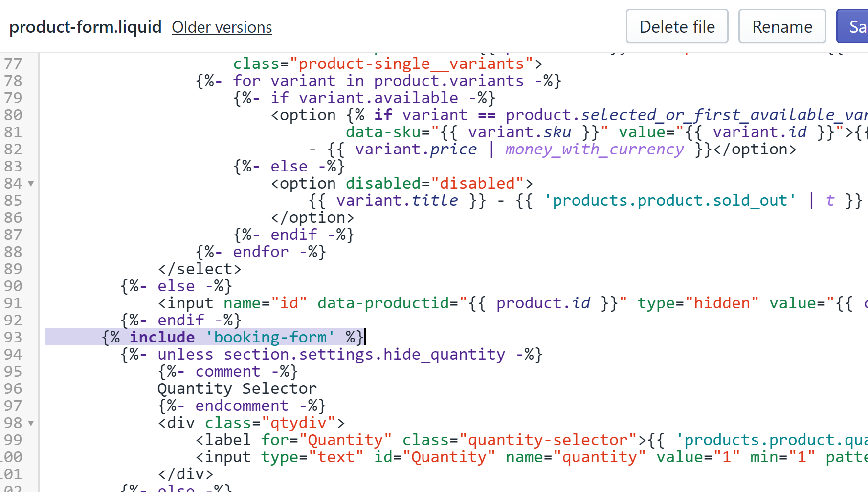
Task: Open the Older versions link
Action: pos(222,27)
